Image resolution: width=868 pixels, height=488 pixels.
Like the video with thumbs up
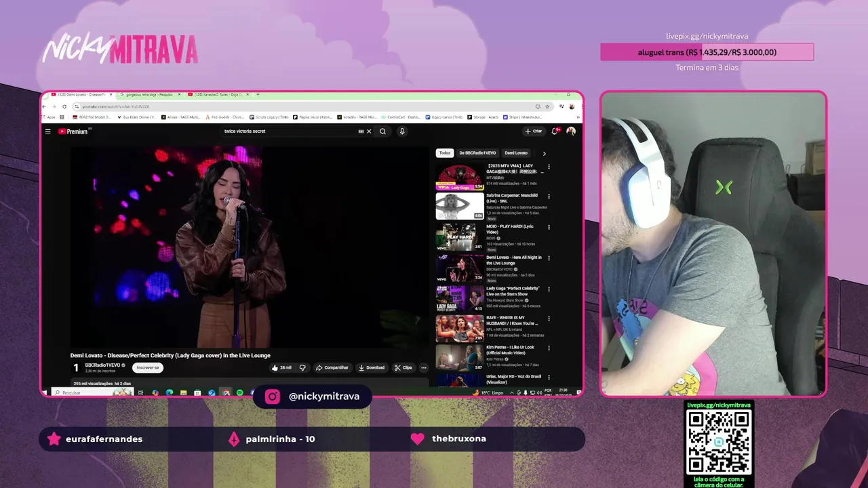click(281, 367)
